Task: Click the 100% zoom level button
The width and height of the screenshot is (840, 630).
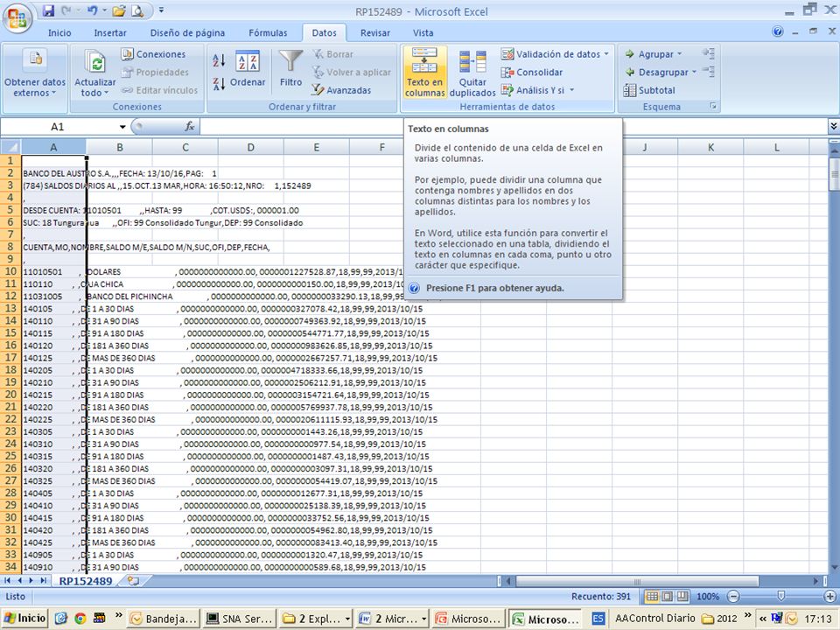Action: (x=708, y=596)
